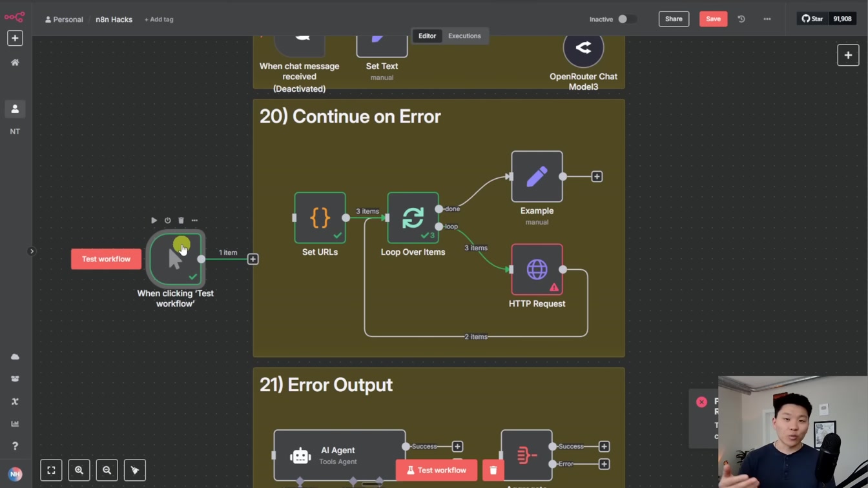The height and width of the screenshot is (488, 868).
Task: Select the Aggregate node icon
Action: pyautogui.click(x=526, y=455)
